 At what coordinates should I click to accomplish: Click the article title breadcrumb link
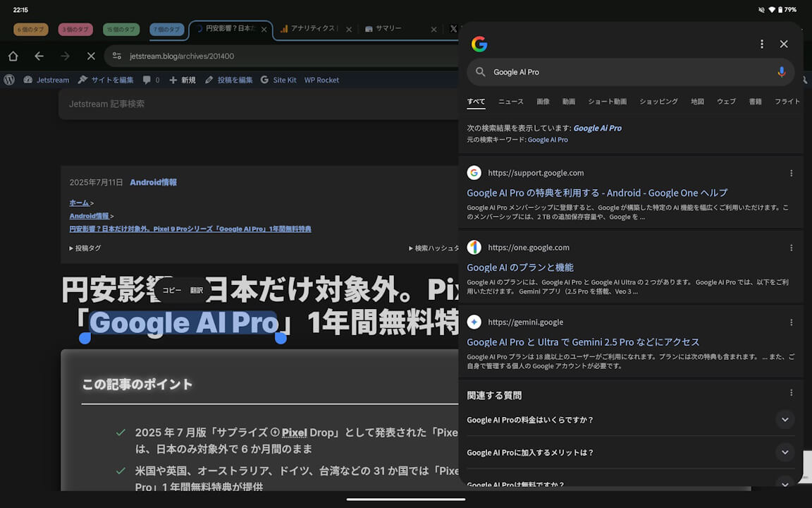(x=190, y=229)
